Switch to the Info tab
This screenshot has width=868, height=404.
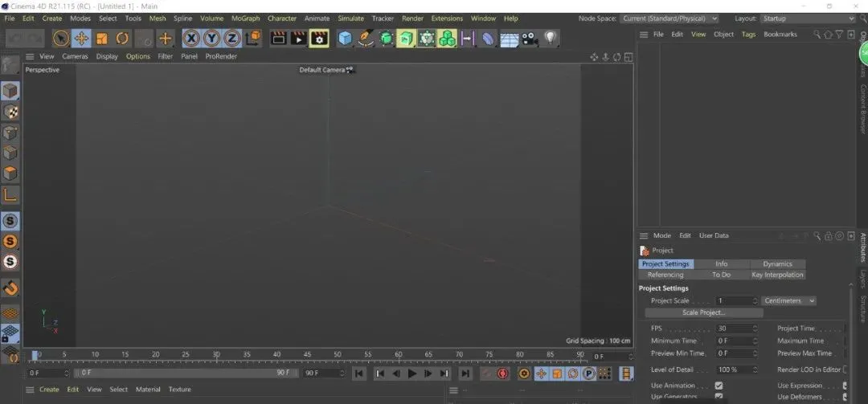[x=721, y=264]
